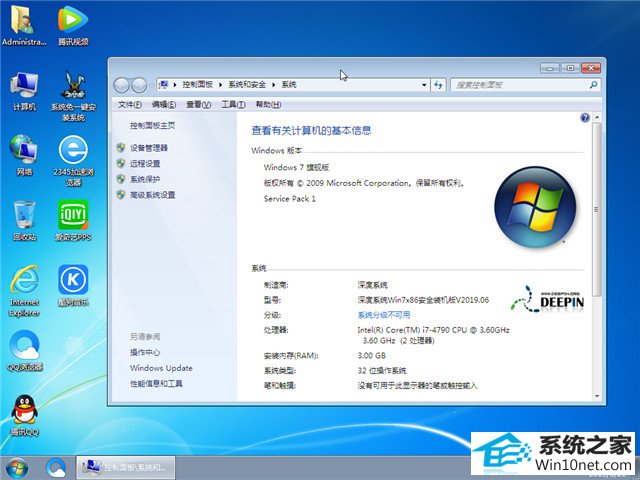
Task: Go back with the navigation arrow
Action: point(121,85)
